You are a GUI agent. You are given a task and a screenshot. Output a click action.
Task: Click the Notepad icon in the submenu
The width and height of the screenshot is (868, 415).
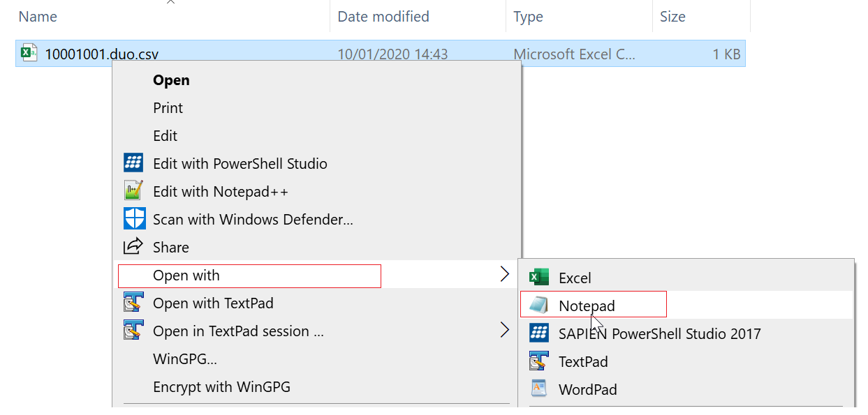click(x=538, y=305)
